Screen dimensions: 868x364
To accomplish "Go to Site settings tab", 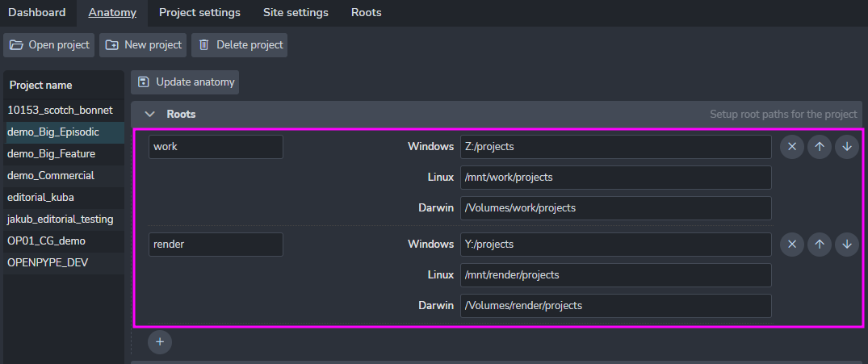I will click(x=296, y=13).
